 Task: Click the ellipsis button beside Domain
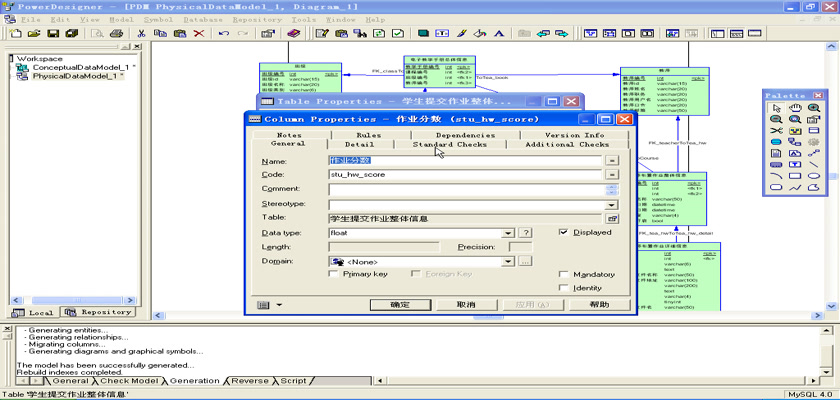click(525, 261)
